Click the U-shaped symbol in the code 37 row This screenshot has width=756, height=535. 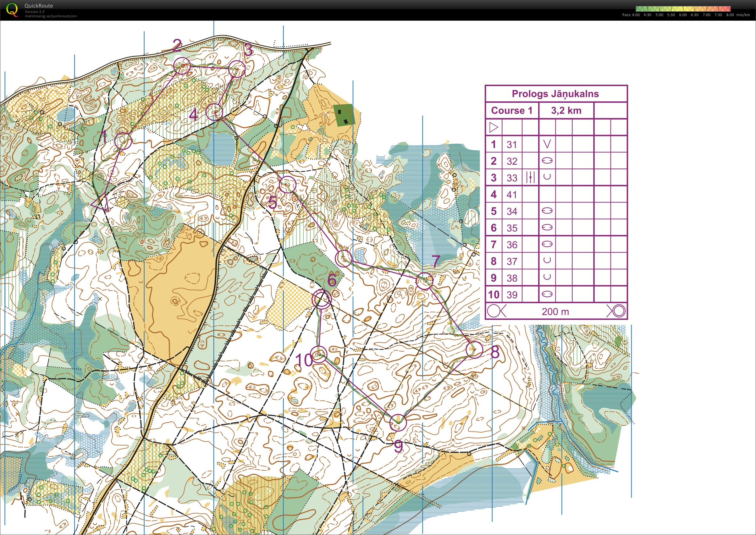tap(547, 260)
